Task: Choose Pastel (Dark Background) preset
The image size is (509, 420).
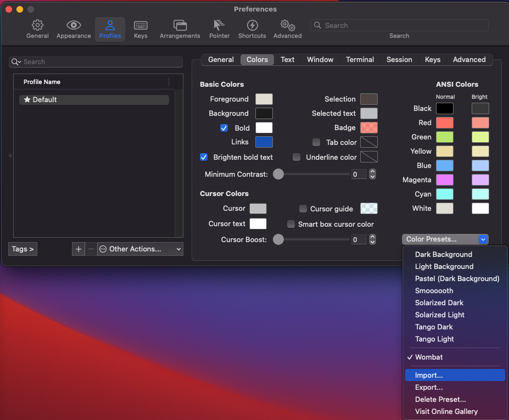Action: (455, 278)
